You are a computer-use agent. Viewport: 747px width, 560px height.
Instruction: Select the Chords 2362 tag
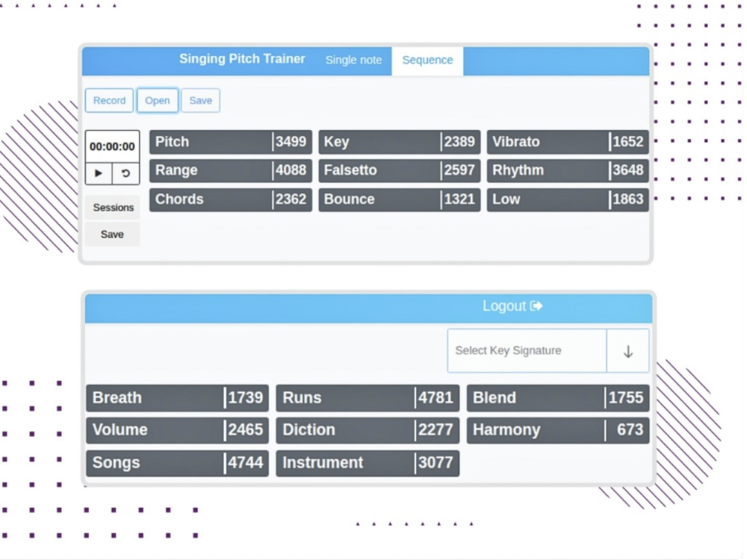click(x=231, y=199)
